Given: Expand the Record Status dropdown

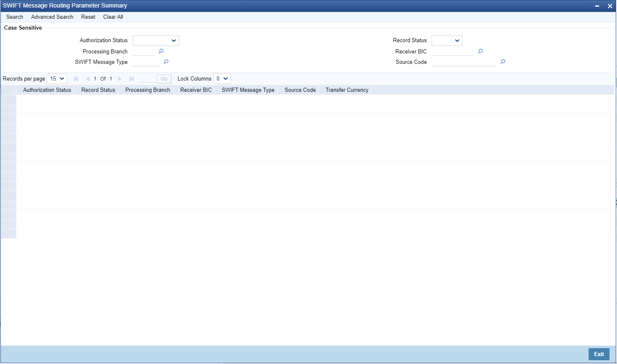Looking at the screenshot, I should pos(447,40).
